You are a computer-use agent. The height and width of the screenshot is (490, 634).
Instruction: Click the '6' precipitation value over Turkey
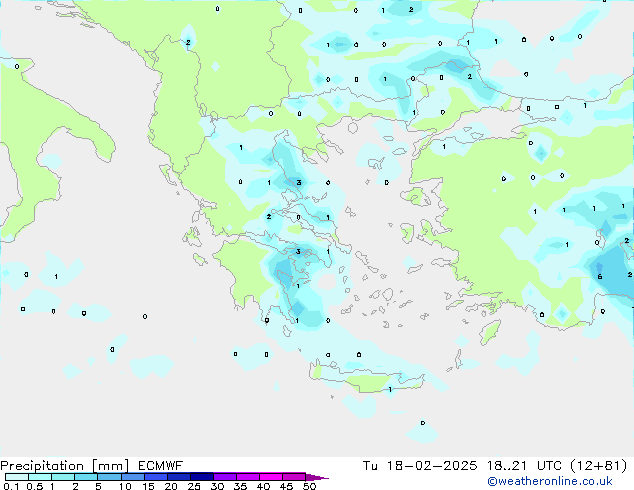coord(600,277)
